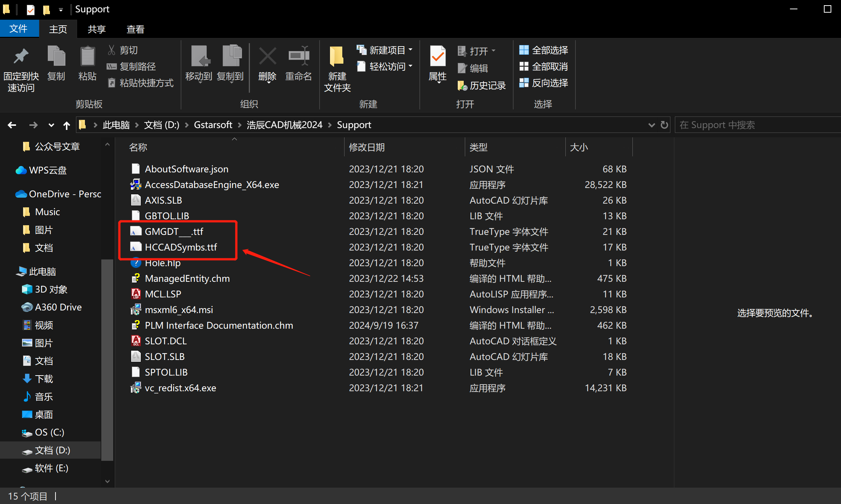Click the Delete red X icon
This screenshot has width=841, height=504.
[x=267, y=57]
